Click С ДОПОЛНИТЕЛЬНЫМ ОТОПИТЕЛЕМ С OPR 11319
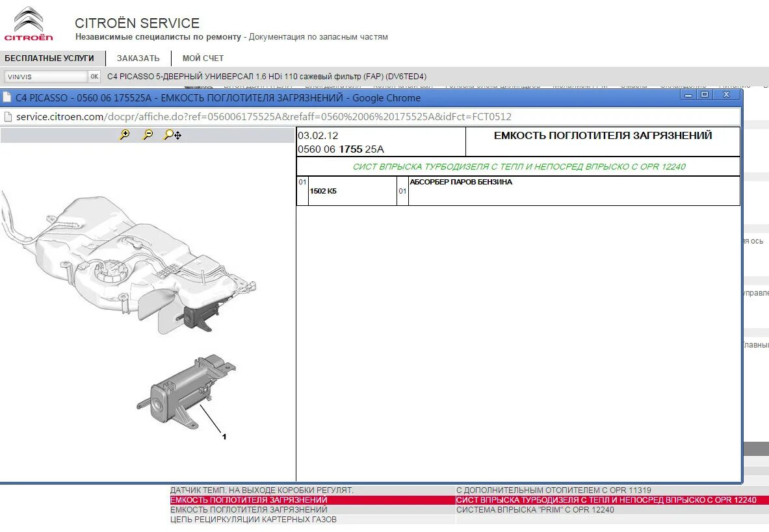769x532 pixels. pos(554,490)
